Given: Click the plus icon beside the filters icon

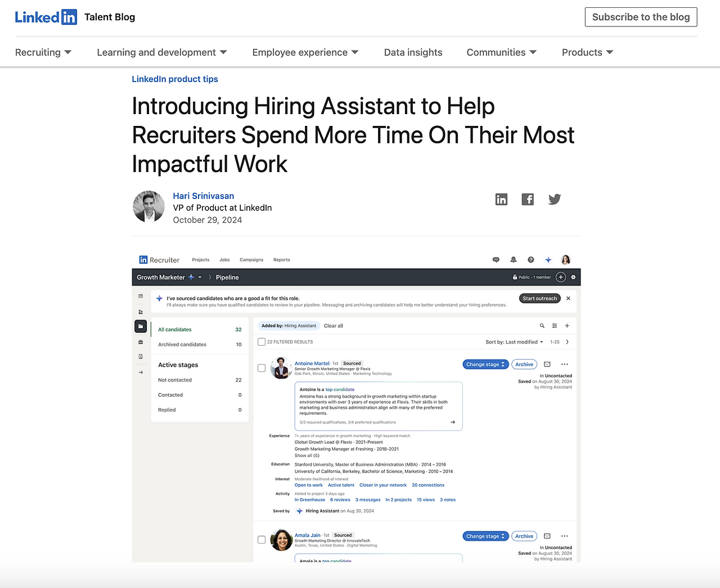Looking at the screenshot, I should pos(567,325).
